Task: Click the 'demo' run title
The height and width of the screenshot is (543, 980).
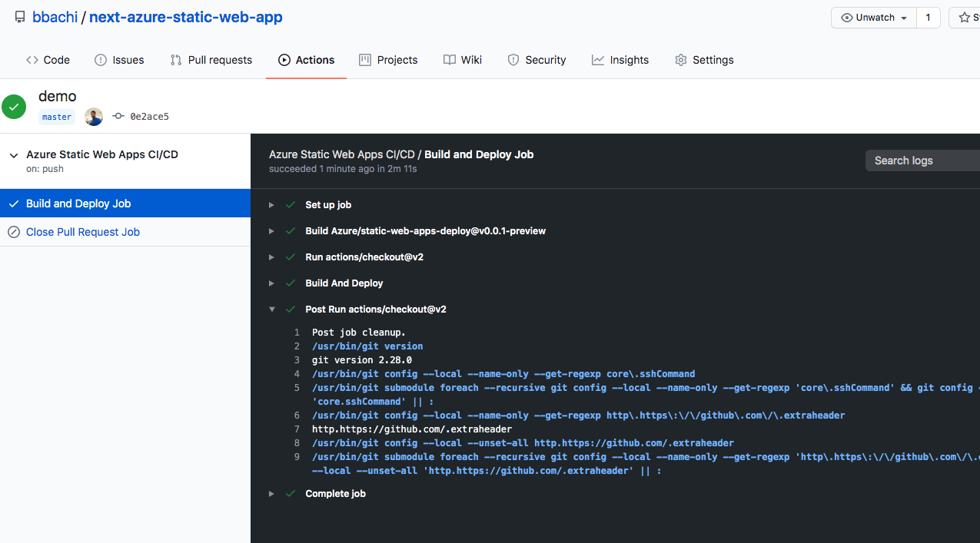Action: click(58, 96)
